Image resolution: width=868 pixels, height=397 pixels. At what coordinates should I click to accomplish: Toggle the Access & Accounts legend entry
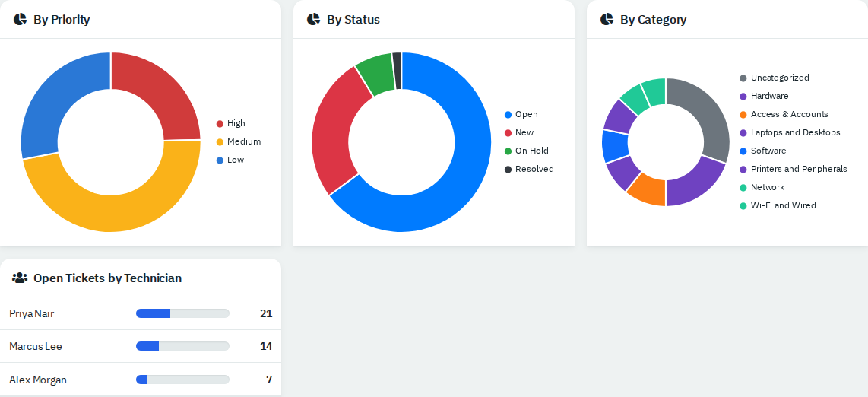tap(784, 114)
